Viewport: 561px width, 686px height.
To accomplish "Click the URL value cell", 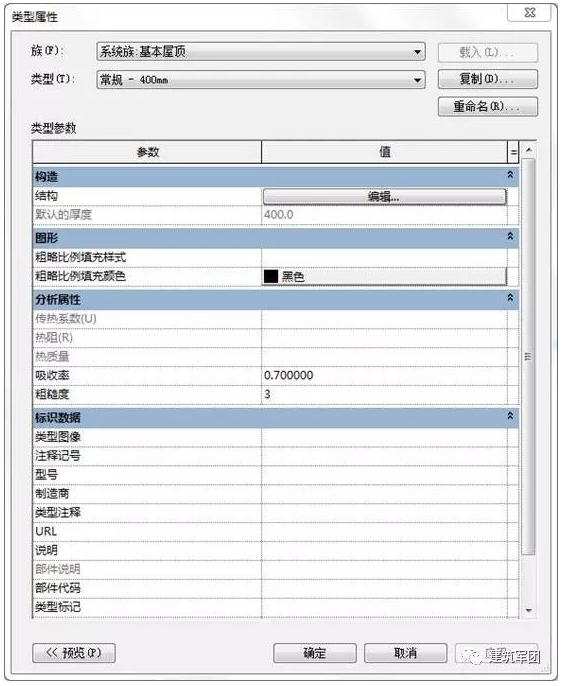I will click(384, 532).
